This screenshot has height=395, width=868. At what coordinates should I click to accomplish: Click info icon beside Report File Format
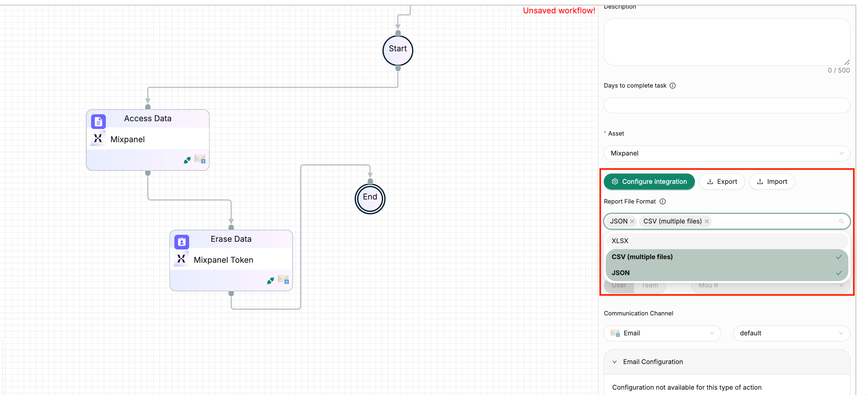[x=662, y=201]
